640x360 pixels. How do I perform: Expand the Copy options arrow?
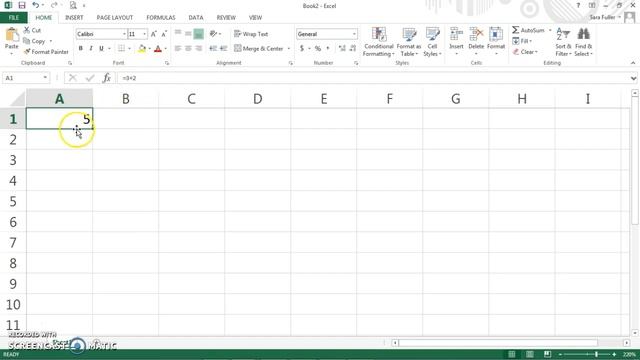(x=51, y=41)
